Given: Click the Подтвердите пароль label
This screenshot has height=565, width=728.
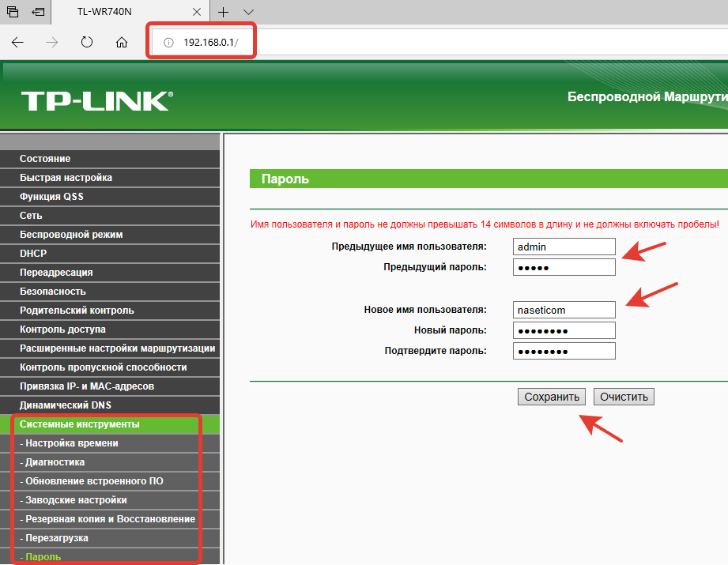Looking at the screenshot, I should 436,351.
